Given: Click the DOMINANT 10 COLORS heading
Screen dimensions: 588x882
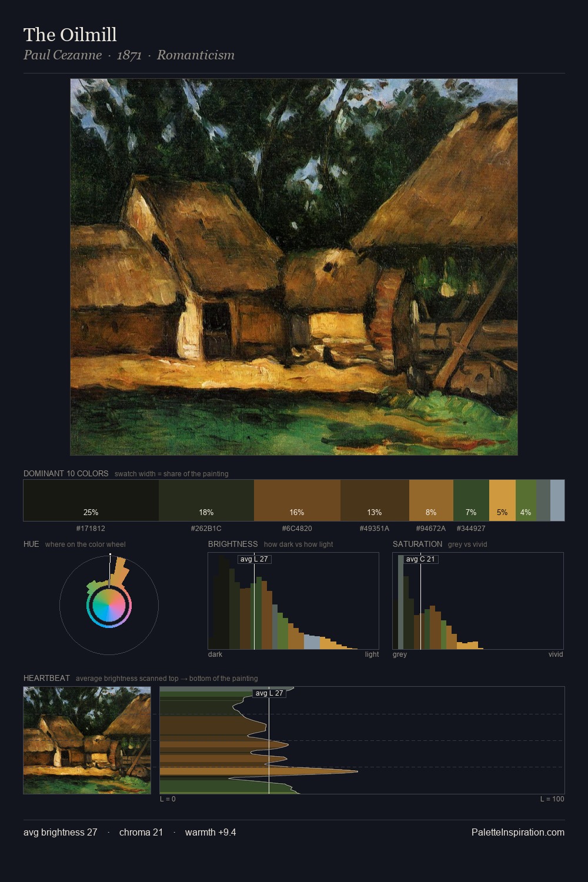Looking at the screenshot, I should pyautogui.click(x=66, y=473).
